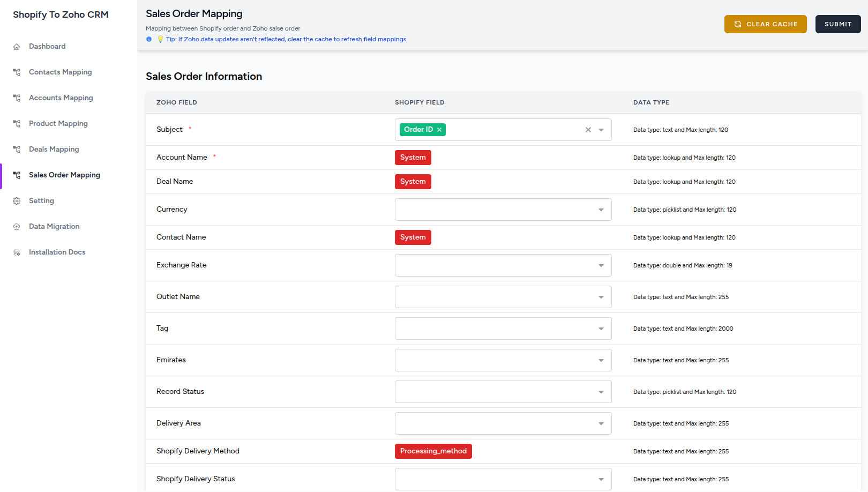Screen dimensions: 868x492
Task: Click the Data Migration icon
Action: point(17,227)
